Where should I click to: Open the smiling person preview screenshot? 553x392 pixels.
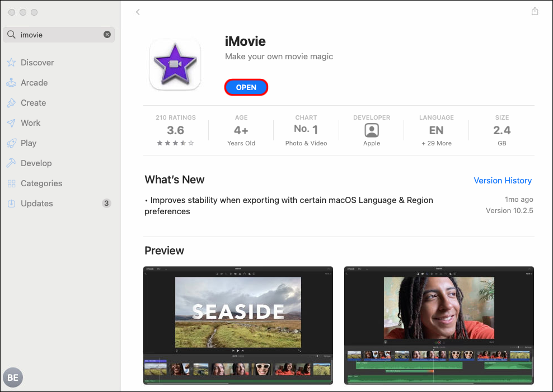(439, 325)
